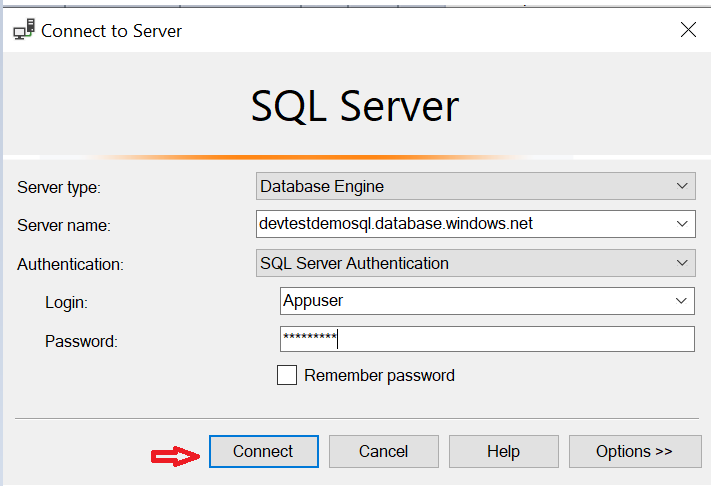Click inside the devtestdemosql server name text
The height and width of the screenshot is (486, 715).
click(395, 223)
